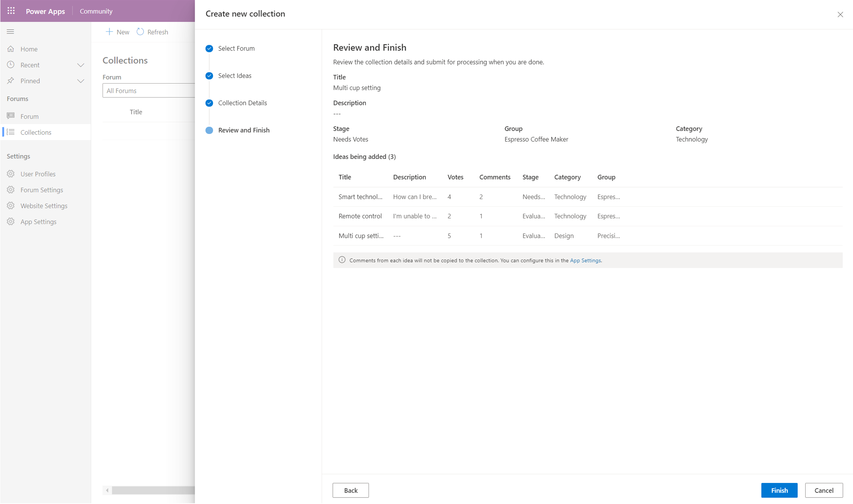Toggle the Select Ideas completed checkbox
Viewport: 853px width, 504px height.
coord(209,76)
